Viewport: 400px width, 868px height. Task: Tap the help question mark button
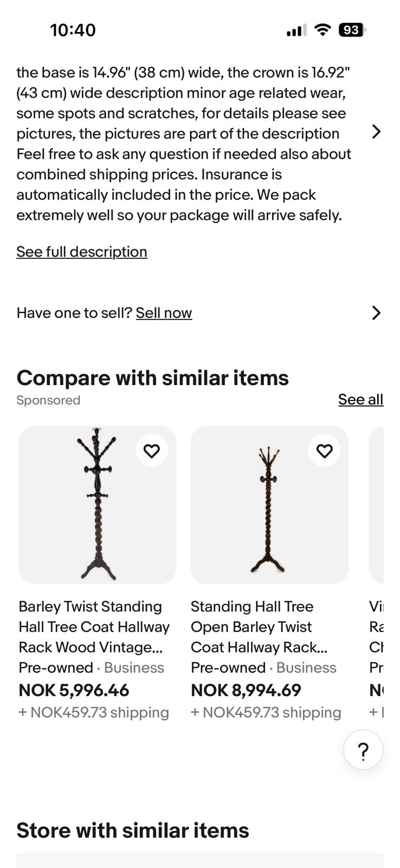(x=363, y=750)
